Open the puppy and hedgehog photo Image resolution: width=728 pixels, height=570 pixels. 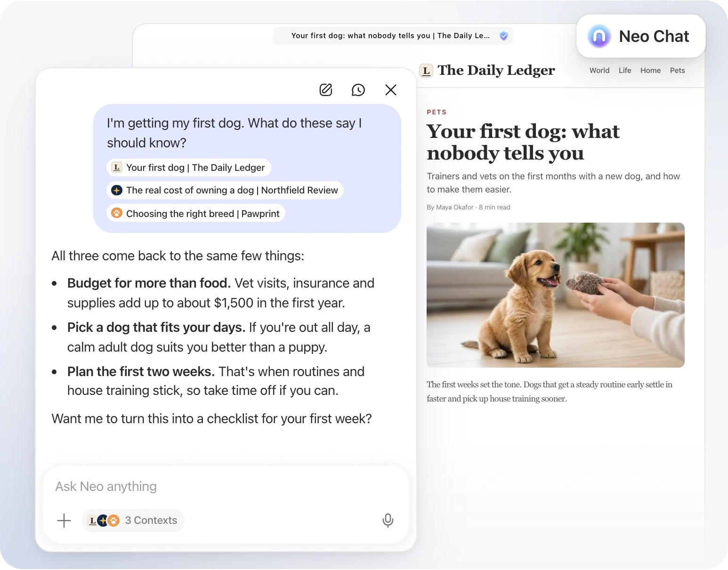point(555,295)
